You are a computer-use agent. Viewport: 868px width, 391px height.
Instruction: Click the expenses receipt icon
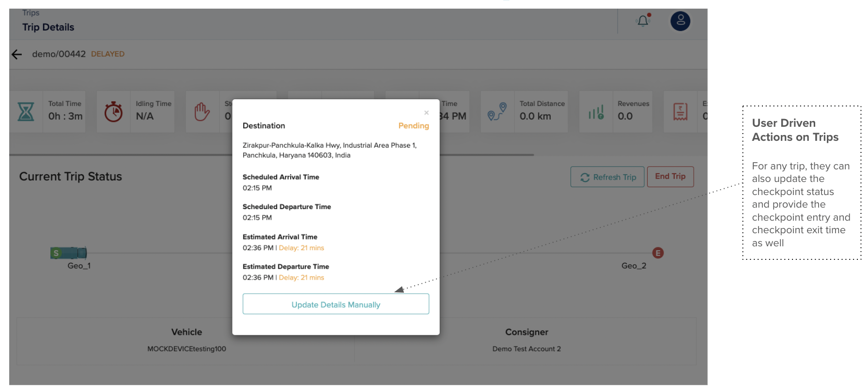680,112
